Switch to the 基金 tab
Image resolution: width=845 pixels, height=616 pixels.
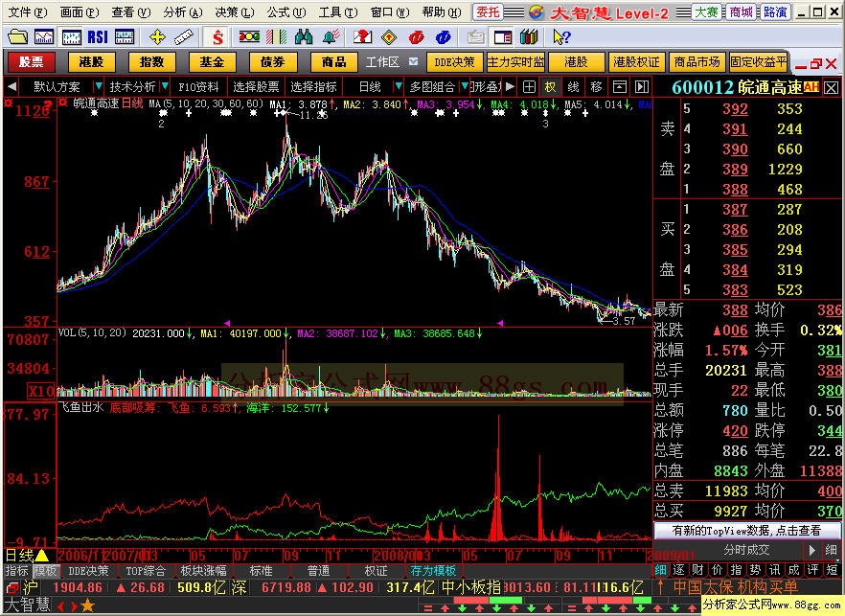[212, 62]
